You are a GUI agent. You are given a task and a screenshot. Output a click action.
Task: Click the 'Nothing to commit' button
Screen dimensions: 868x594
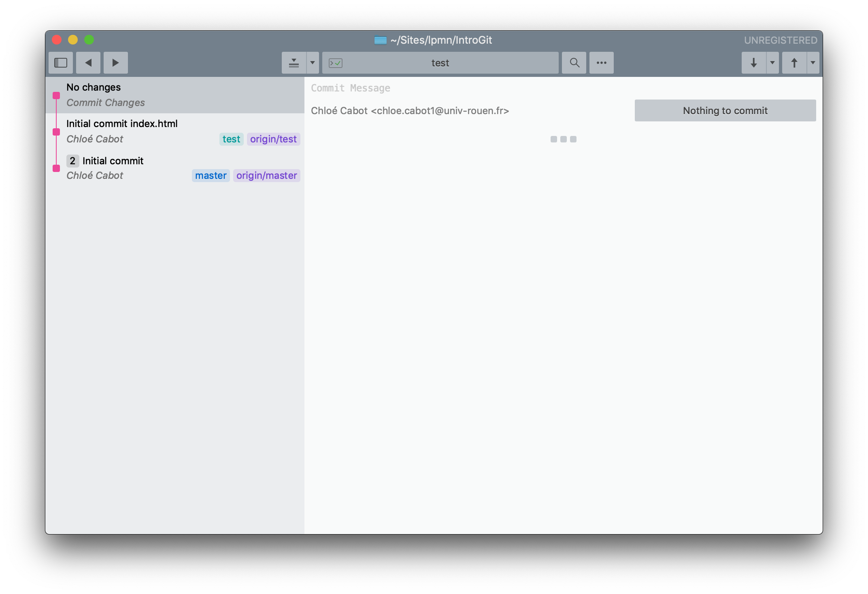pos(725,110)
